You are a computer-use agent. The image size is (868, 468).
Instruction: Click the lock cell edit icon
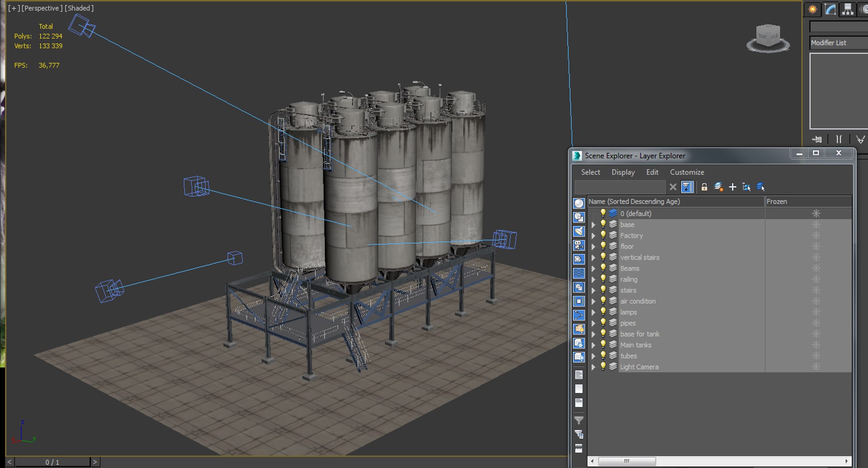coord(704,187)
